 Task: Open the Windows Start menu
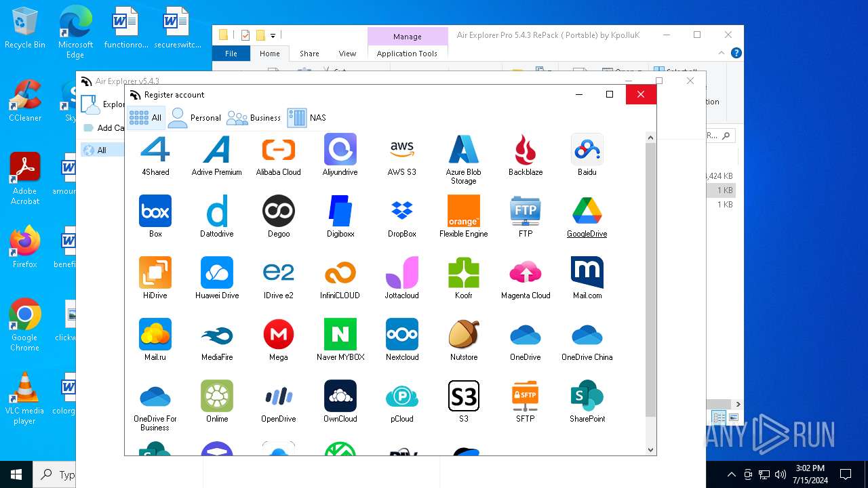[x=16, y=474]
